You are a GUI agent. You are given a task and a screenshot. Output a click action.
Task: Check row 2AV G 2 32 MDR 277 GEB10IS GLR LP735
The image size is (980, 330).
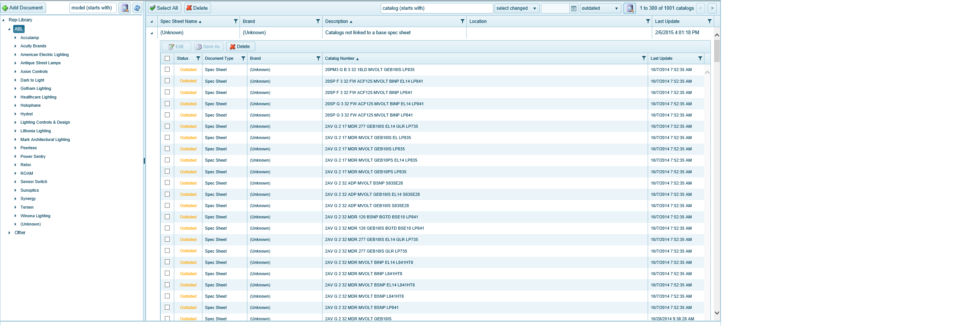(167, 251)
